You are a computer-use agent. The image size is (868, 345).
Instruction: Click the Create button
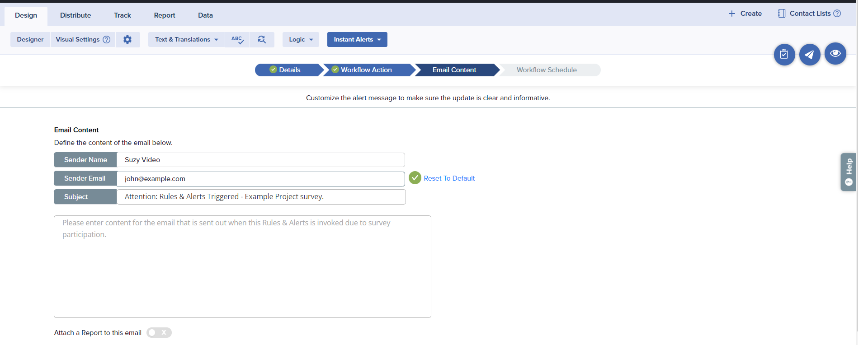pyautogui.click(x=745, y=14)
